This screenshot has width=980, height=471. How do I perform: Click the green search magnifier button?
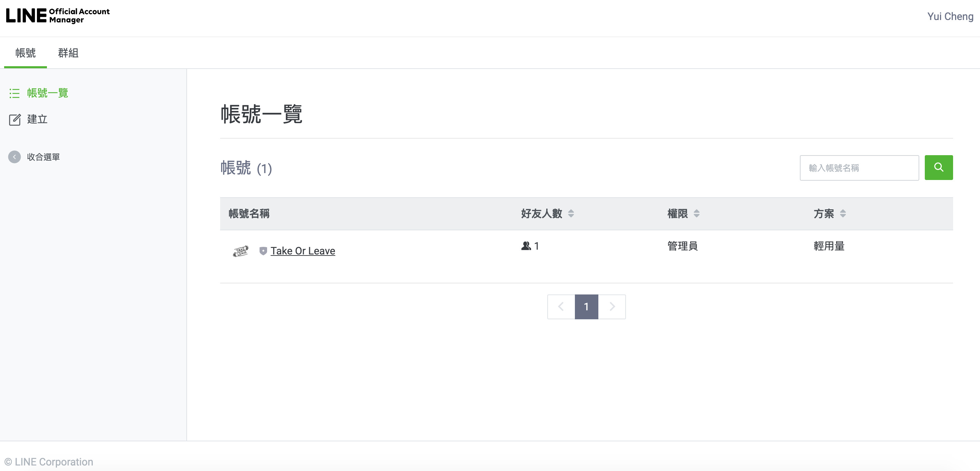point(938,168)
